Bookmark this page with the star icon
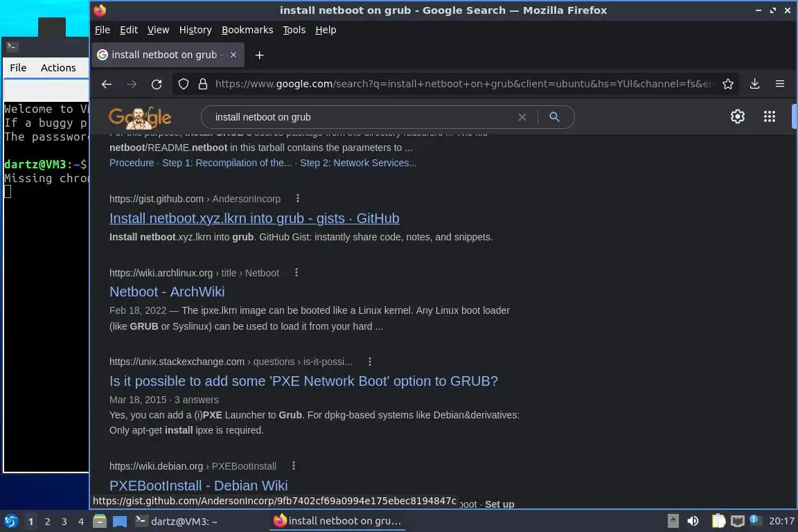Image resolution: width=798 pixels, height=532 pixels. click(728, 84)
